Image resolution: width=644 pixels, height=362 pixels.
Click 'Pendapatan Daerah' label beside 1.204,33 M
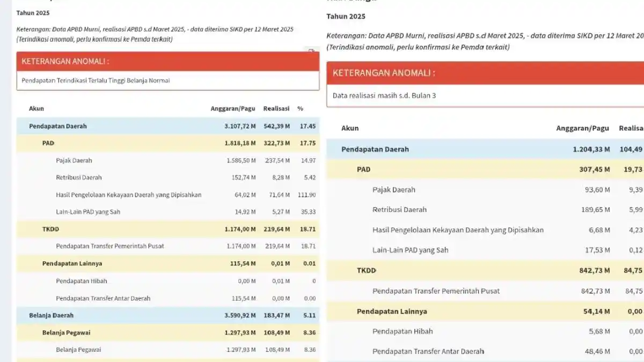pyautogui.click(x=375, y=149)
